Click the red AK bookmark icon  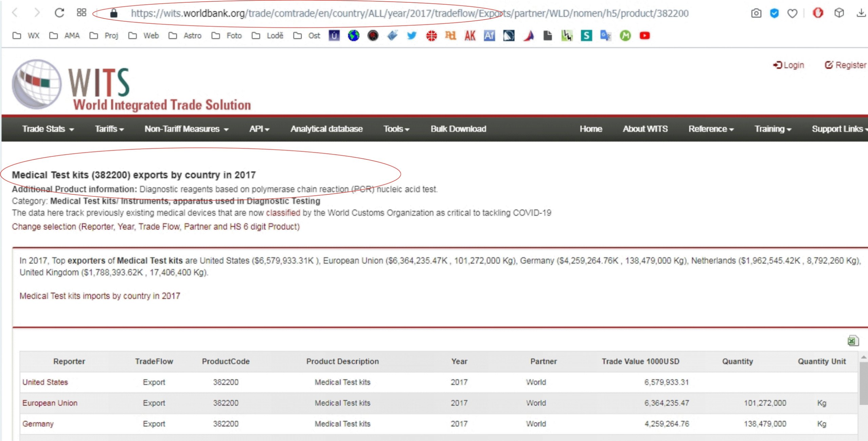tap(470, 36)
